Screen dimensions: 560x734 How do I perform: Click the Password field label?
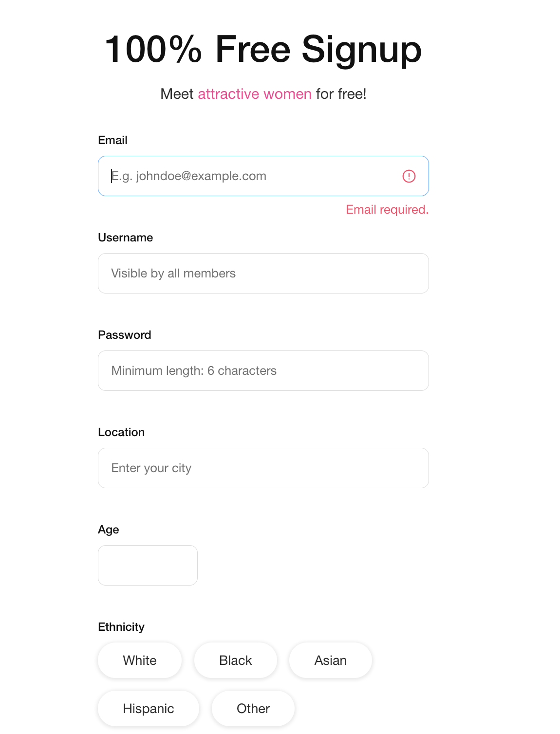124,335
